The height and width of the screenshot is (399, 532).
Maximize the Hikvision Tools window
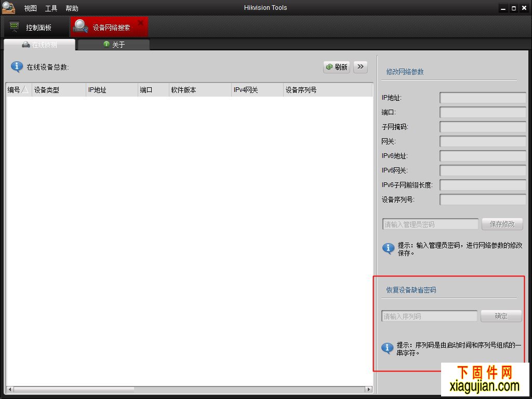514,8
